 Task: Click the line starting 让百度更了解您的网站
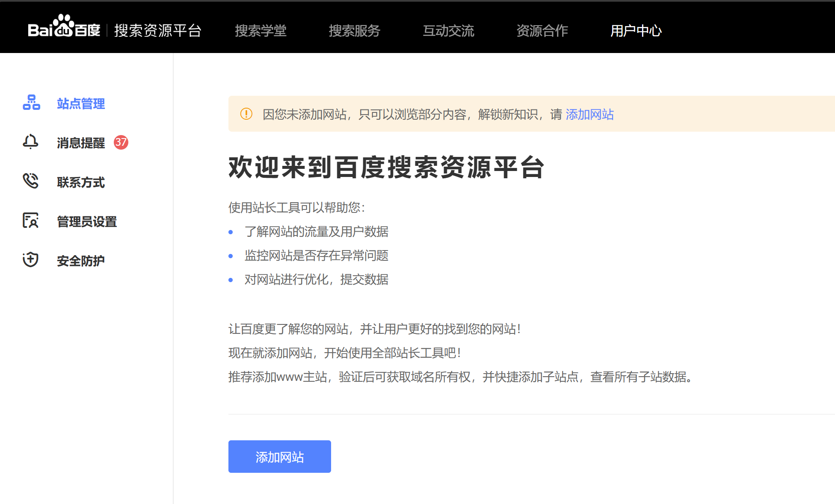pos(374,329)
